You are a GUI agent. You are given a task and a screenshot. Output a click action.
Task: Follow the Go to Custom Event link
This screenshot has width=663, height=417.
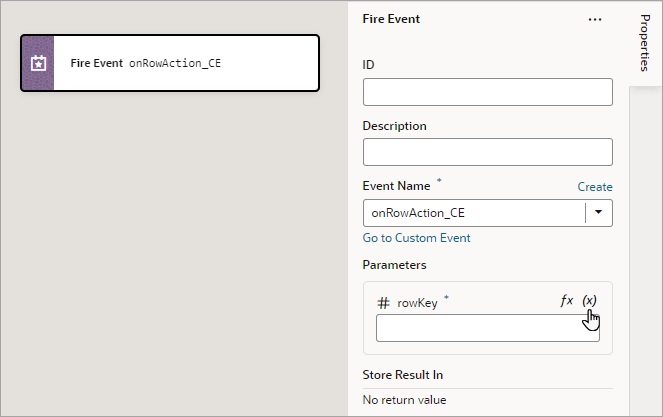click(416, 238)
